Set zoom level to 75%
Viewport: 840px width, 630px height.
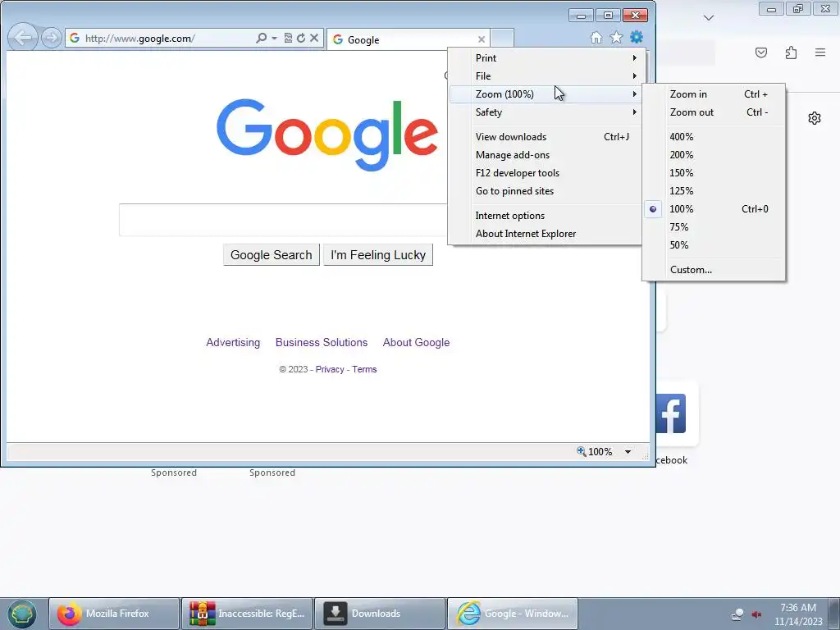(714, 227)
